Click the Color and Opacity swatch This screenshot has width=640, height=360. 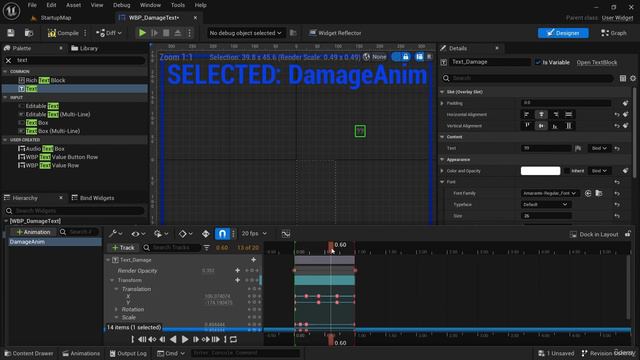coord(540,171)
